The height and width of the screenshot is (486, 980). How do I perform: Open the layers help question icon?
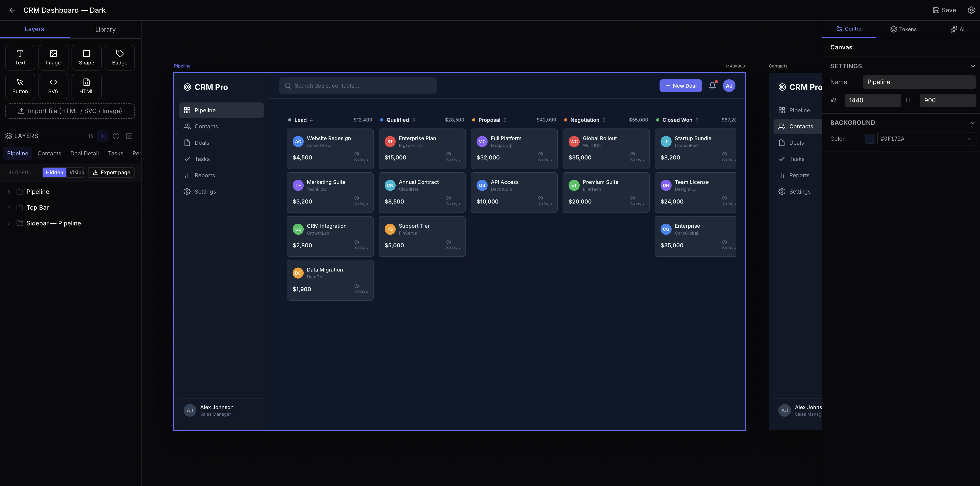pos(116,136)
